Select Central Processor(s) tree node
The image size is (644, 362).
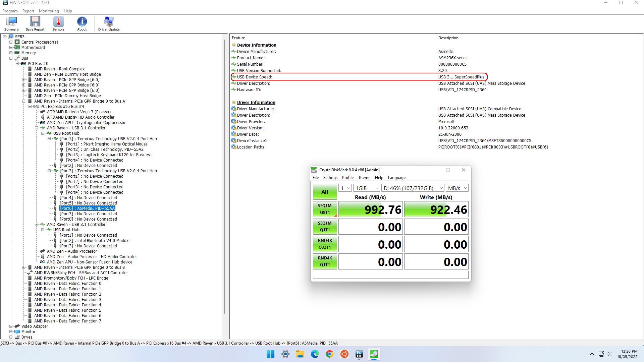click(40, 42)
